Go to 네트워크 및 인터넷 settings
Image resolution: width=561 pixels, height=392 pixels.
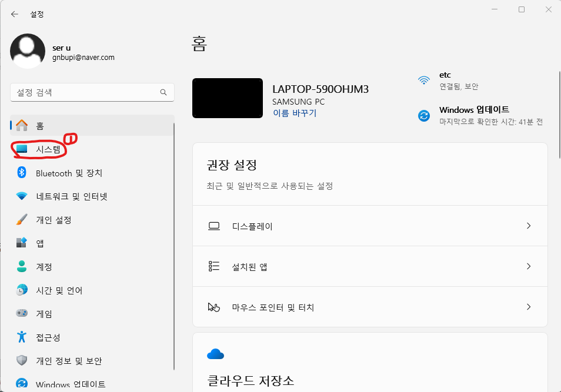coord(92,196)
